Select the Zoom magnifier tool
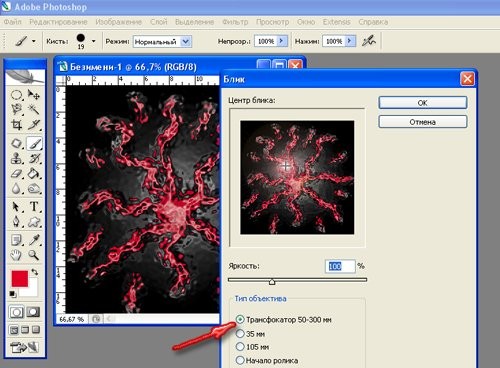 [34, 255]
